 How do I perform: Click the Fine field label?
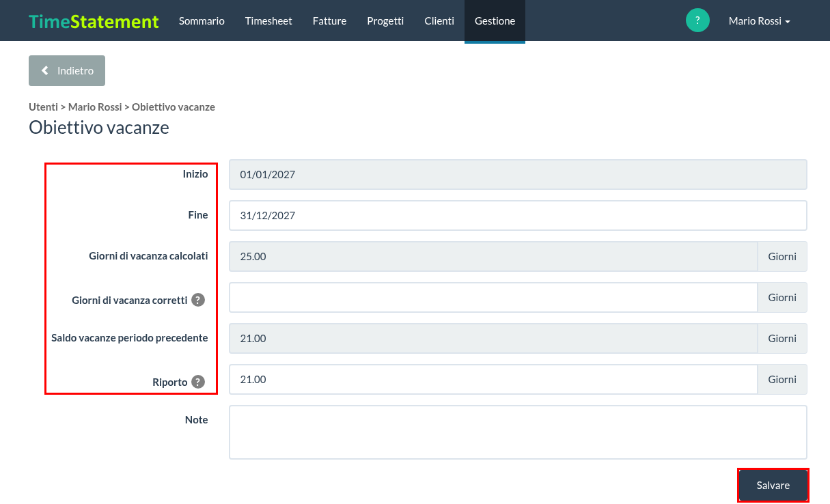click(198, 214)
